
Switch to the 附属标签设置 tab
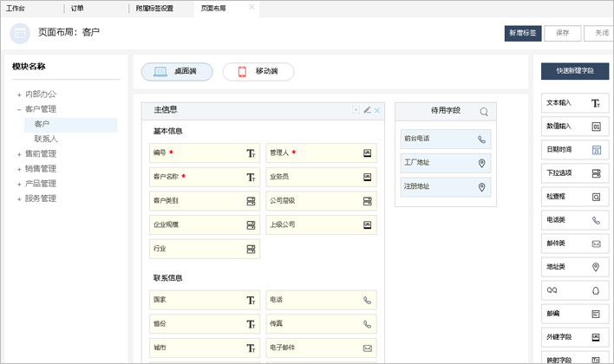coord(154,8)
